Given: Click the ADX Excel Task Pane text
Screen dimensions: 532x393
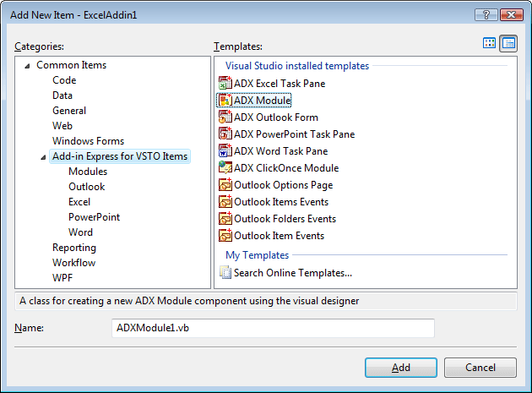Looking at the screenshot, I should (280, 83).
